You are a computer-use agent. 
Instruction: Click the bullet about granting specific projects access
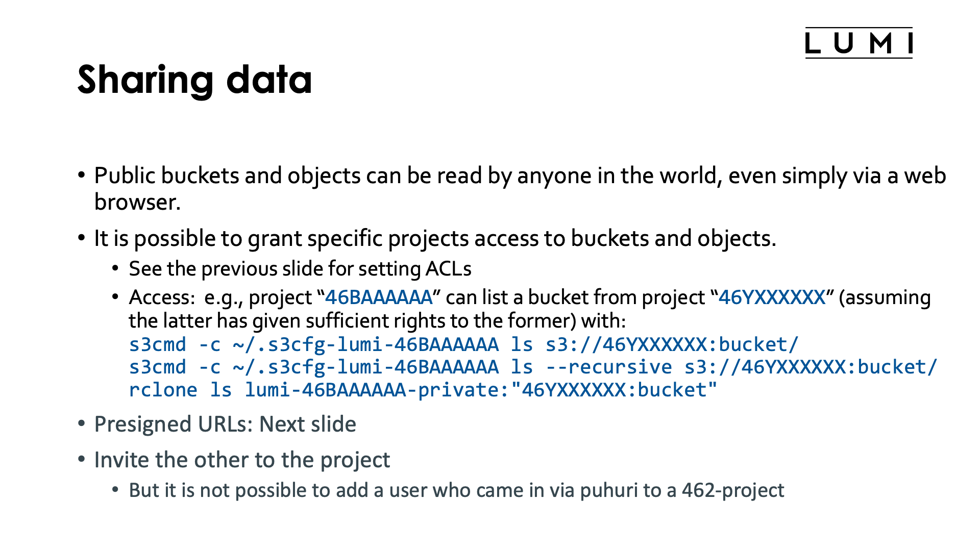435,239
